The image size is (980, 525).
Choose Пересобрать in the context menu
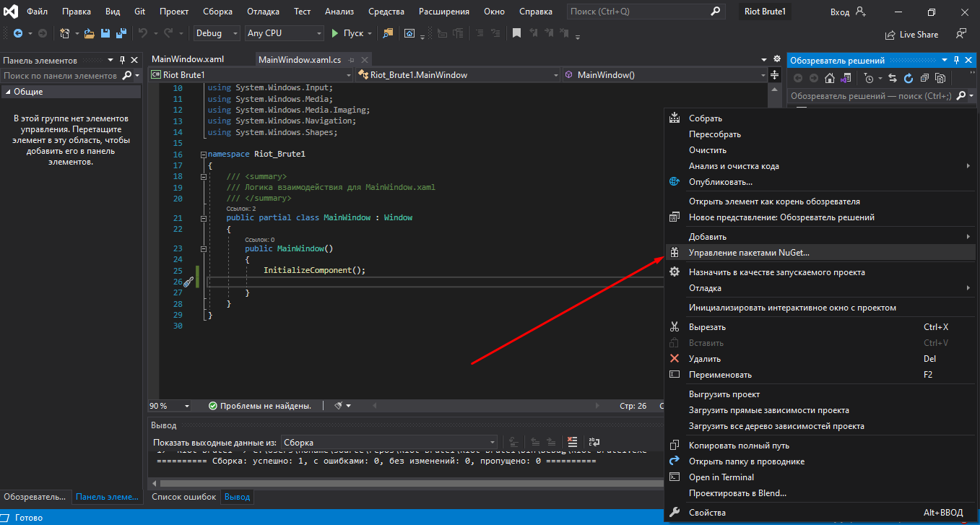714,134
